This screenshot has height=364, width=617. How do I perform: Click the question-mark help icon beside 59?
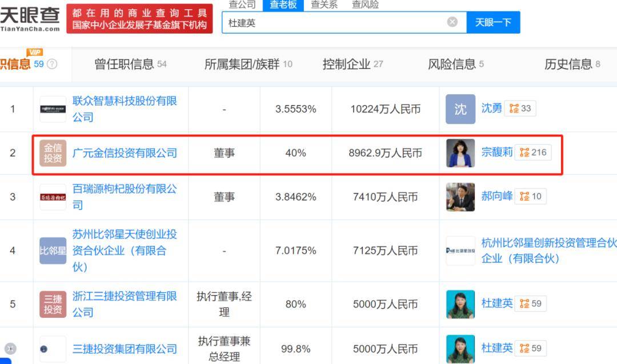click(x=51, y=63)
